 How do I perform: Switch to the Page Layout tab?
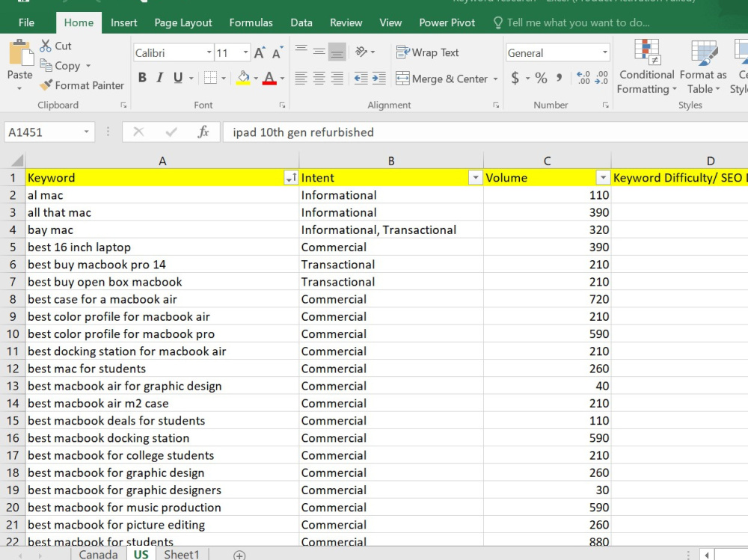pos(183,22)
